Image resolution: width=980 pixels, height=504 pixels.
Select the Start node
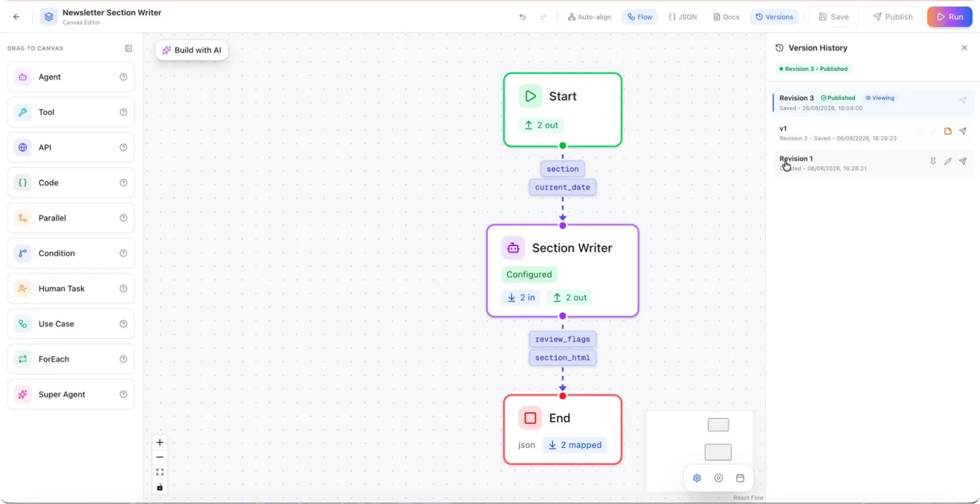[562, 110]
